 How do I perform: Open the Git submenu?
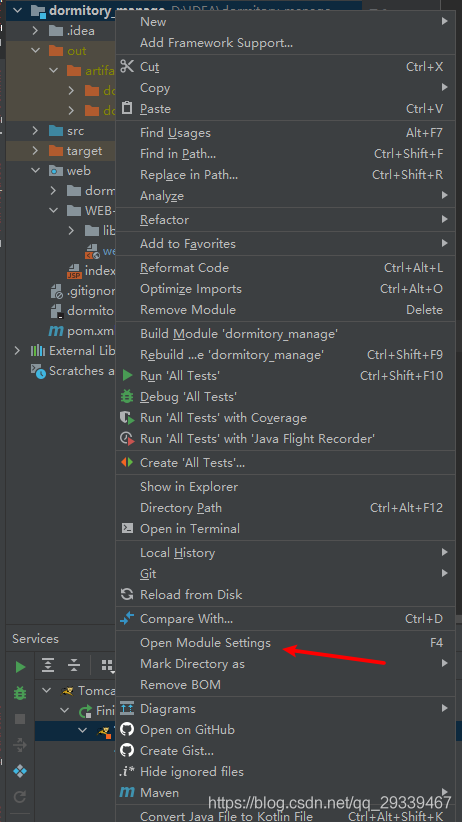coord(285,574)
